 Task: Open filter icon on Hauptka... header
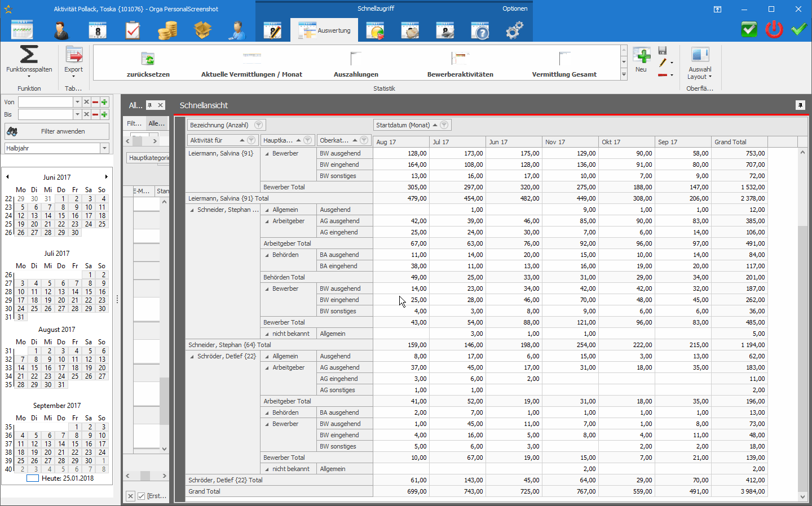point(308,140)
